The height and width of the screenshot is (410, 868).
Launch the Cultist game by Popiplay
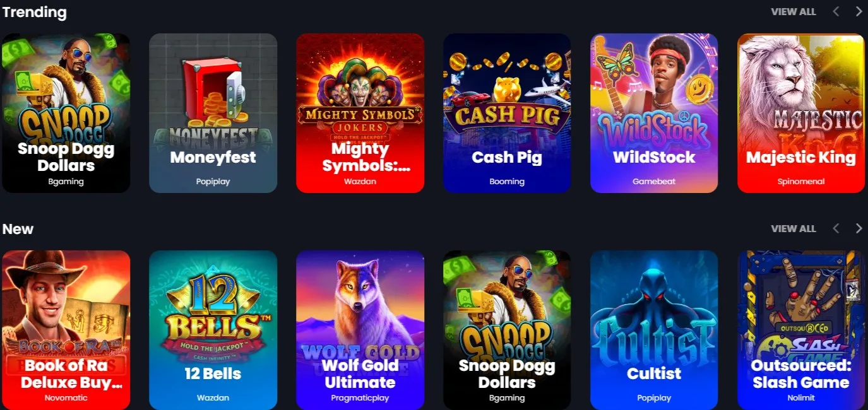pos(654,330)
